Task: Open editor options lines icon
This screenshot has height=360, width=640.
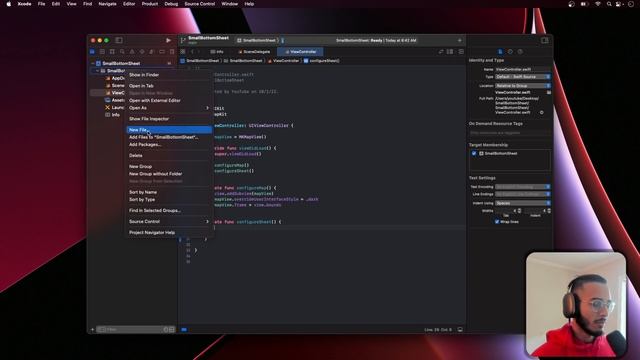Action: pos(450,52)
